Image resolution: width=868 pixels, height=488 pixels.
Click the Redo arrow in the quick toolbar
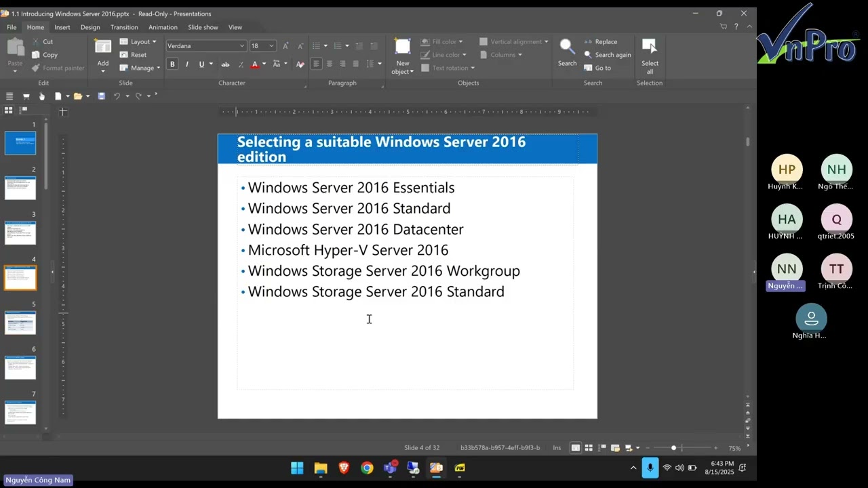point(138,96)
